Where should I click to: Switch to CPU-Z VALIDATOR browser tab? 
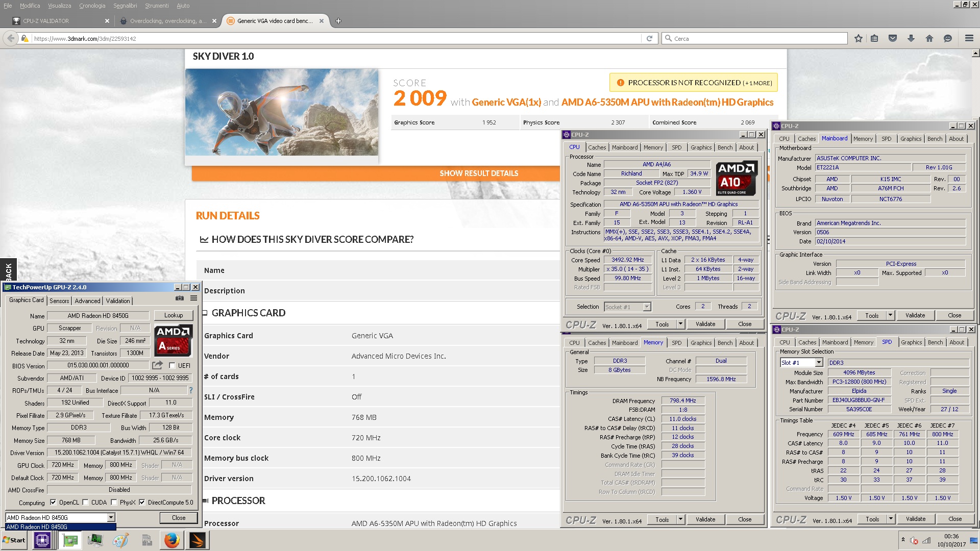point(61,21)
